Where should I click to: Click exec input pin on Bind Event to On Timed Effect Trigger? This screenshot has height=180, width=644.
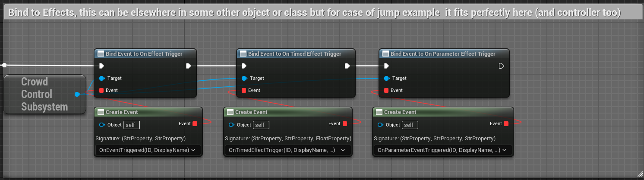[244, 66]
